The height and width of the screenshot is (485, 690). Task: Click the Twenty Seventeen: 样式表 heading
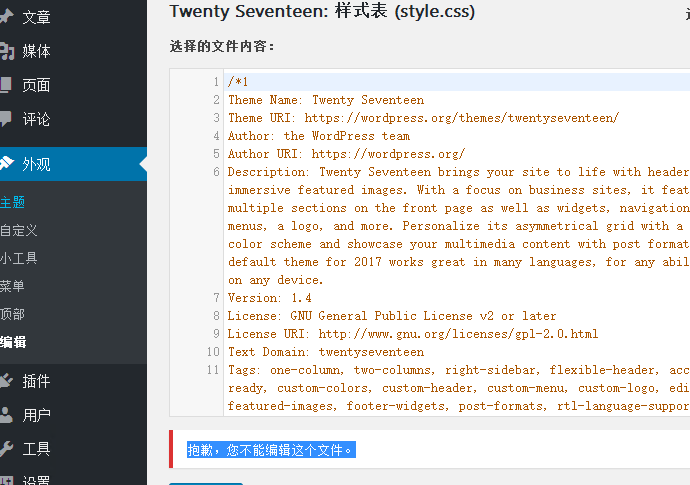[322, 11]
